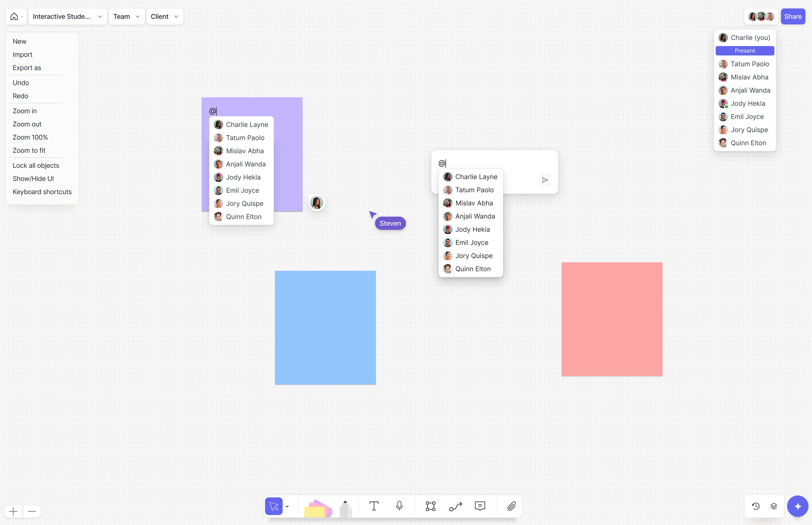Select the blue sticky note
The image size is (812, 525).
pyautogui.click(x=325, y=327)
